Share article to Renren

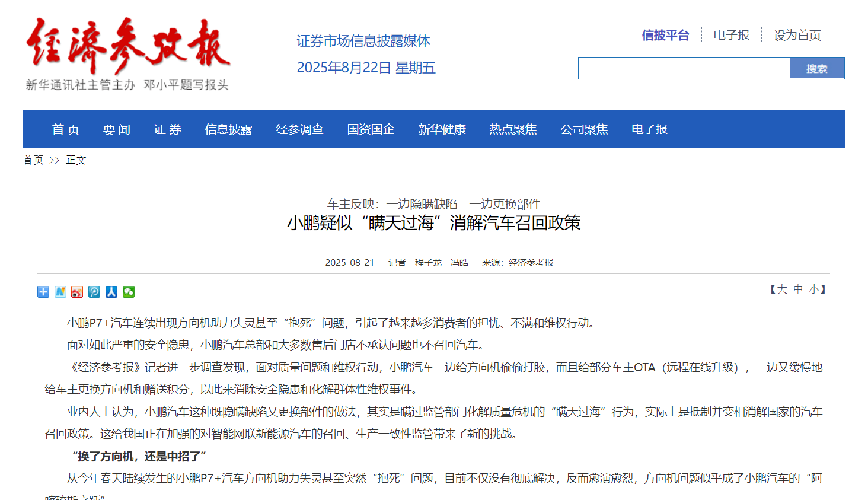click(111, 292)
